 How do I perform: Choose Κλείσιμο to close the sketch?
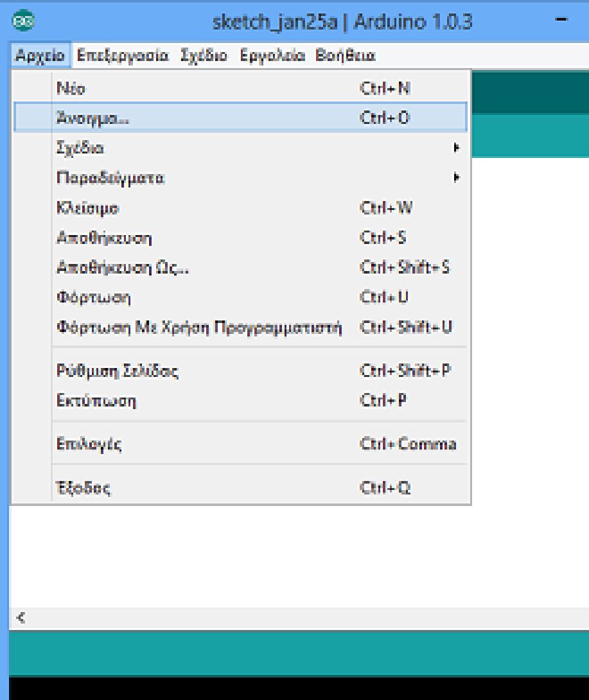coord(240,207)
